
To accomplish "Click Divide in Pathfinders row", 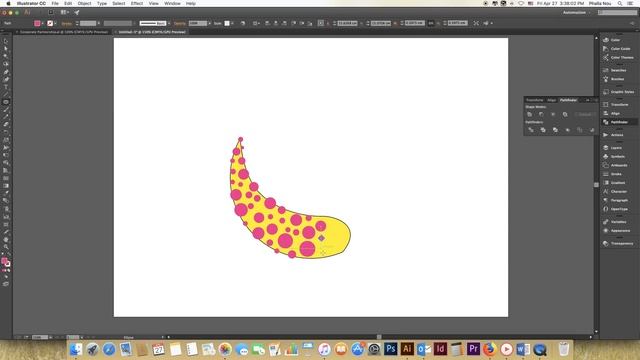I will tap(531, 130).
